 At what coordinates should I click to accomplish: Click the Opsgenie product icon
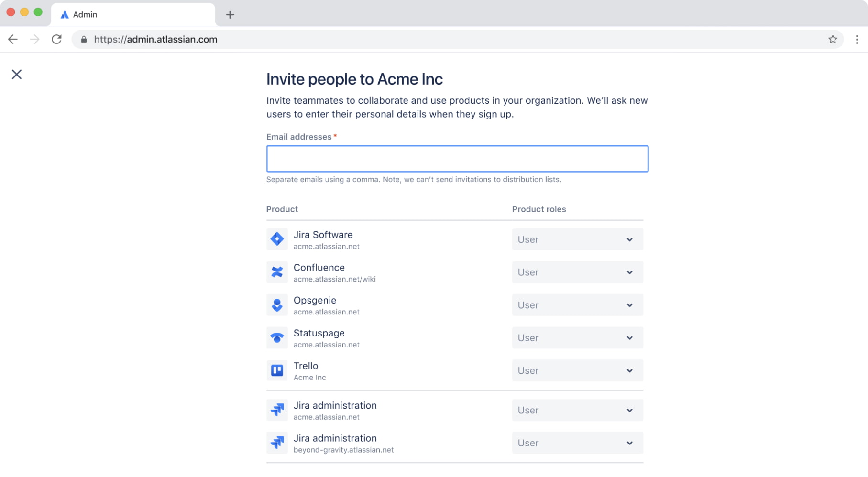tap(277, 305)
